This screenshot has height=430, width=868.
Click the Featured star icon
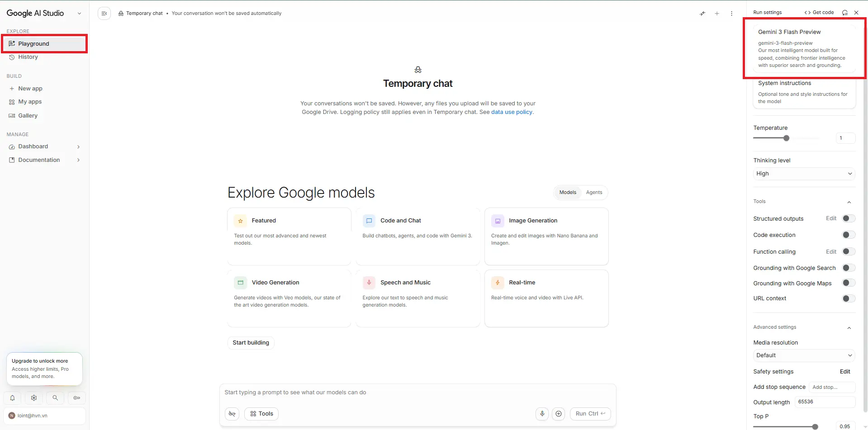tap(241, 221)
